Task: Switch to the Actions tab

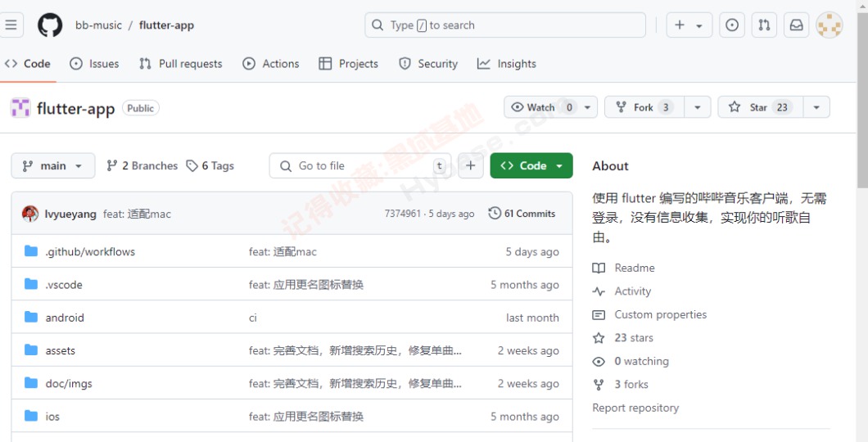Action: pyautogui.click(x=271, y=64)
